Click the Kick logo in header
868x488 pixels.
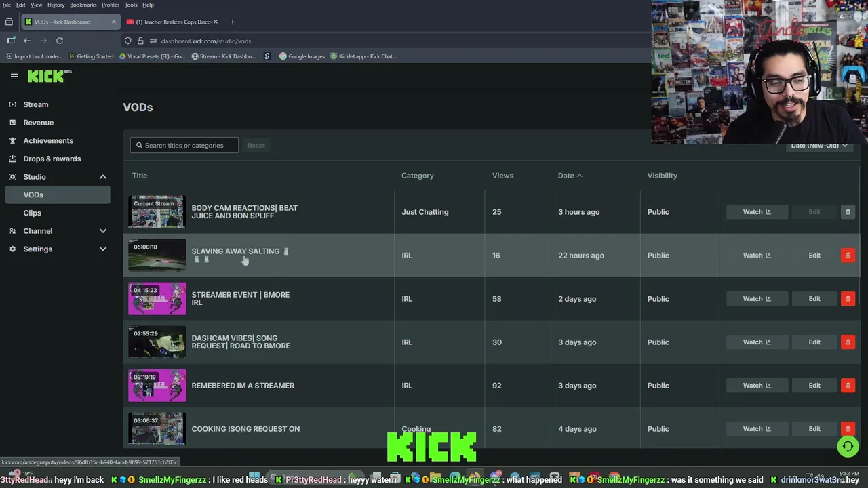point(49,76)
